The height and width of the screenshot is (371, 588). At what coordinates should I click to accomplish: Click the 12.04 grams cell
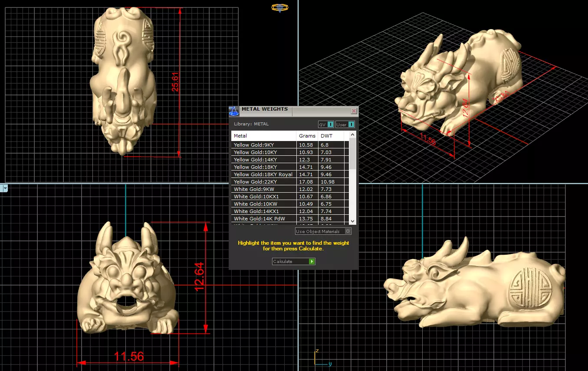pos(307,211)
